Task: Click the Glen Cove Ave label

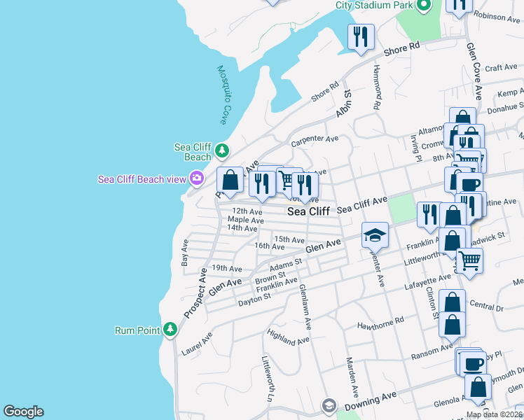Action: pyautogui.click(x=475, y=71)
